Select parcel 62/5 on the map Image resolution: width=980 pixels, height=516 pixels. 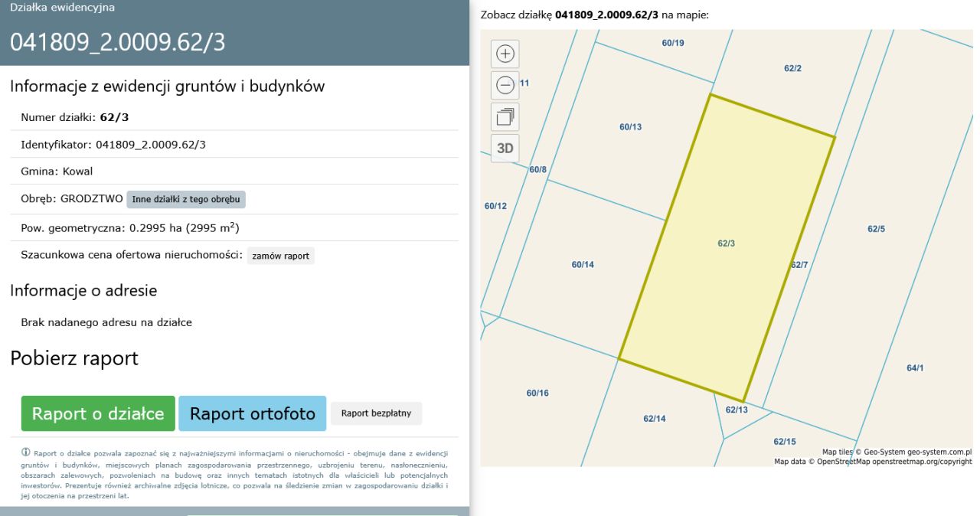876,229
